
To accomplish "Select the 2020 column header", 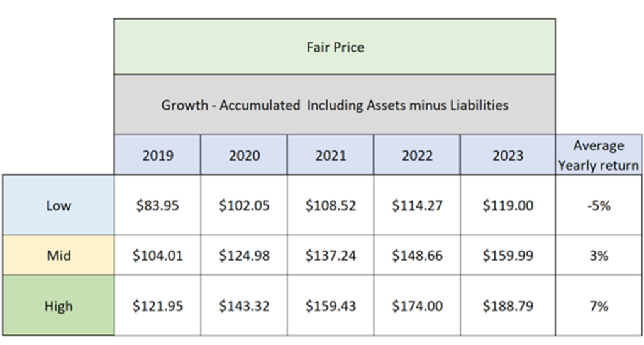I will click(244, 156).
